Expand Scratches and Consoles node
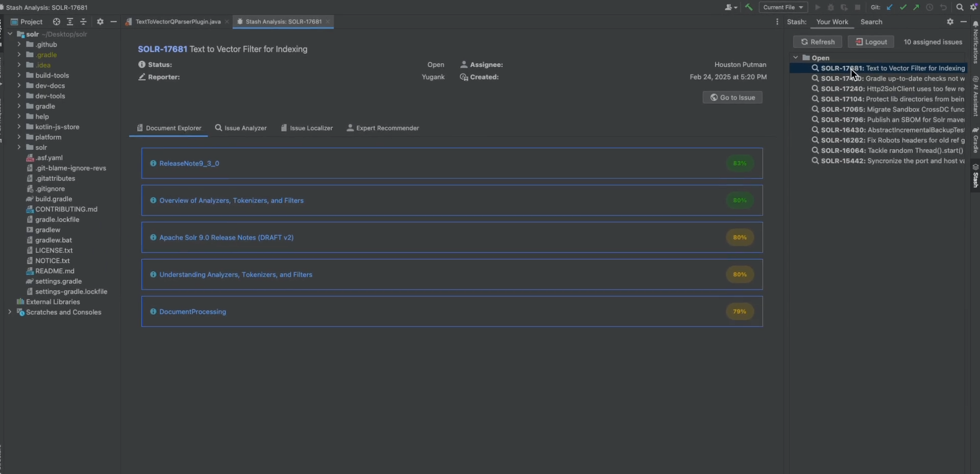 (10, 312)
